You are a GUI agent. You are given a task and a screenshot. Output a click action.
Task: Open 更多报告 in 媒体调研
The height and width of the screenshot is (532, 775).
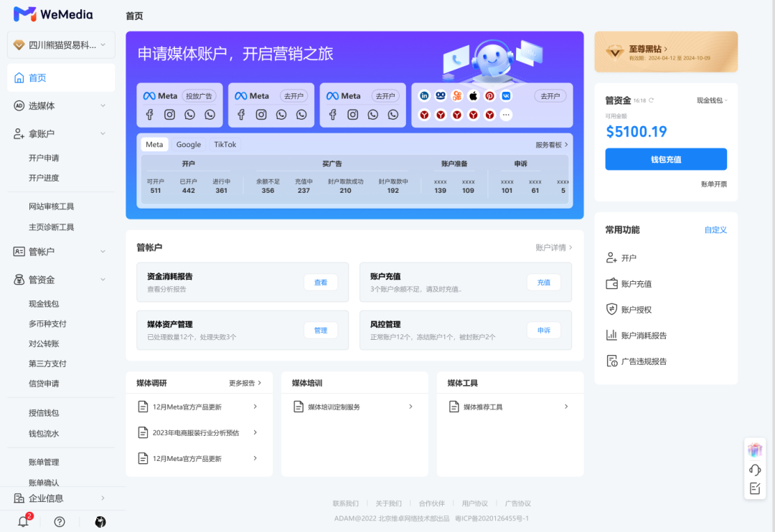pyautogui.click(x=245, y=383)
